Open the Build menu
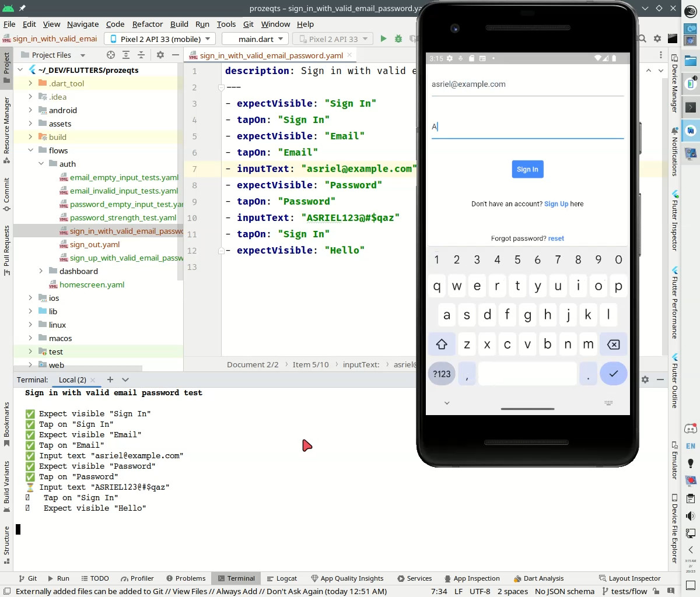This screenshot has height=597, width=700. (x=179, y=24)
